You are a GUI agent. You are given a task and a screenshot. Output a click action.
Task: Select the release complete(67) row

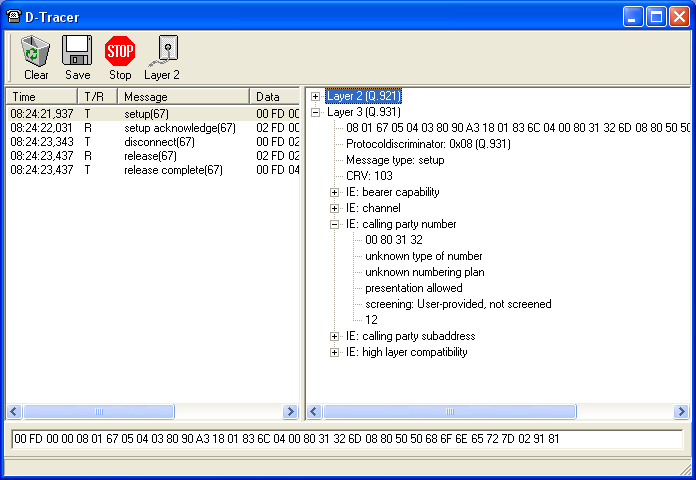click(x=173, y=170)
